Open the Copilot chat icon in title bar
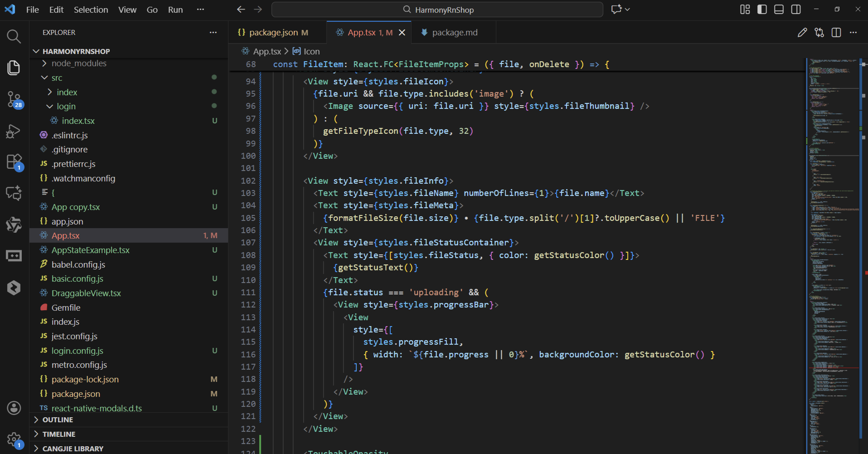Image resolution: width=868 pixels, height=454 pixels. point(616,10)
